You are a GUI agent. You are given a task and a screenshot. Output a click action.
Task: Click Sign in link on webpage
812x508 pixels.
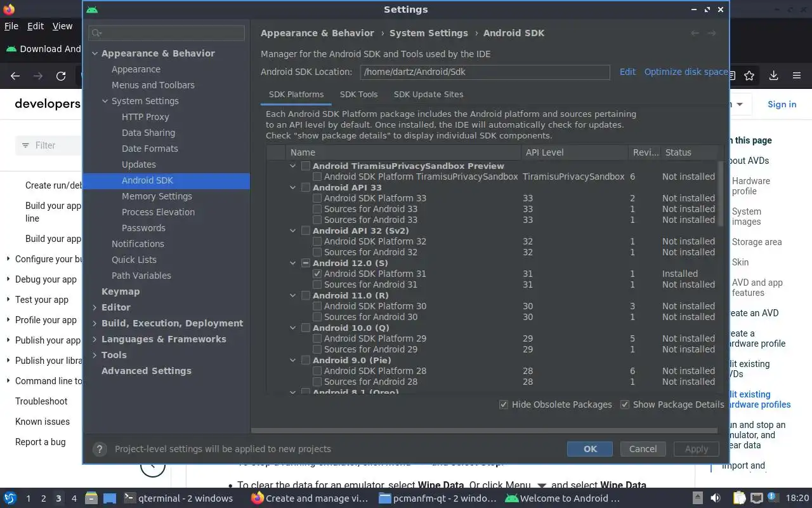pos(782,104)
